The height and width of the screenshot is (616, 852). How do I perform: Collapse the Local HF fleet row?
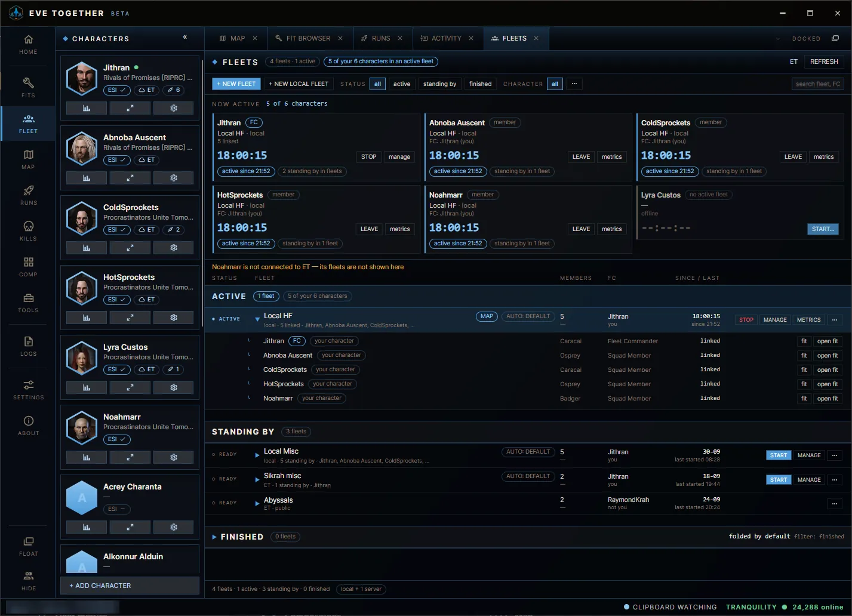(257, 319)
